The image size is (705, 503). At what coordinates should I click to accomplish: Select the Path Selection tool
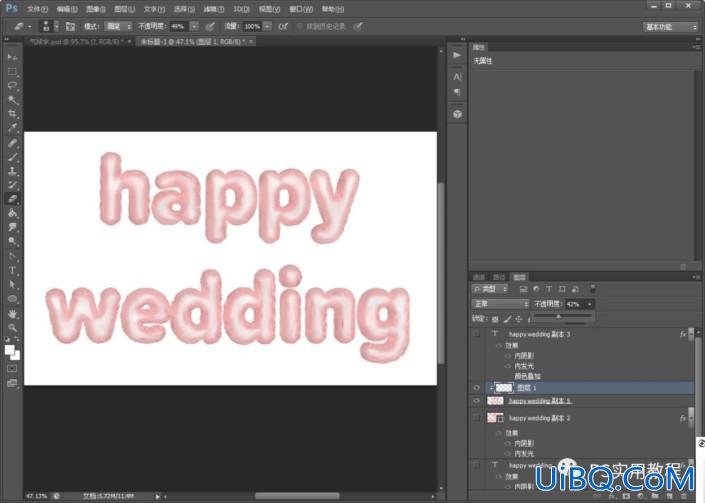pyautogui.click(x=12, y=285)
